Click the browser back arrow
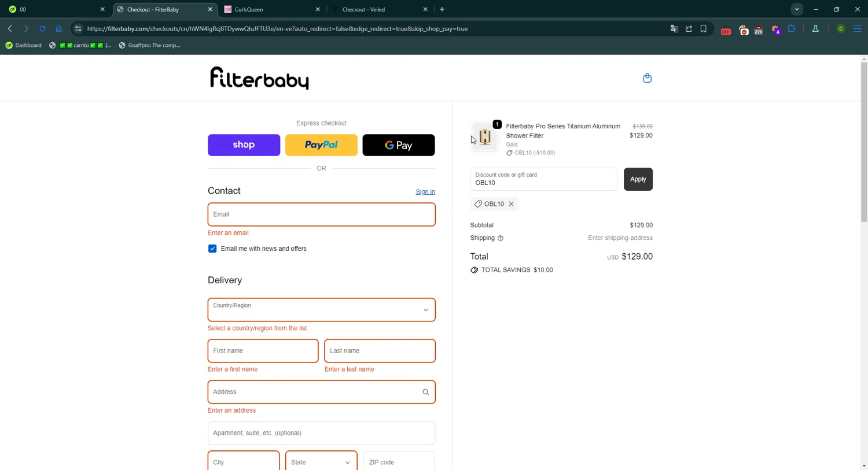Screen dimensions: 868x470 point(10,29)
